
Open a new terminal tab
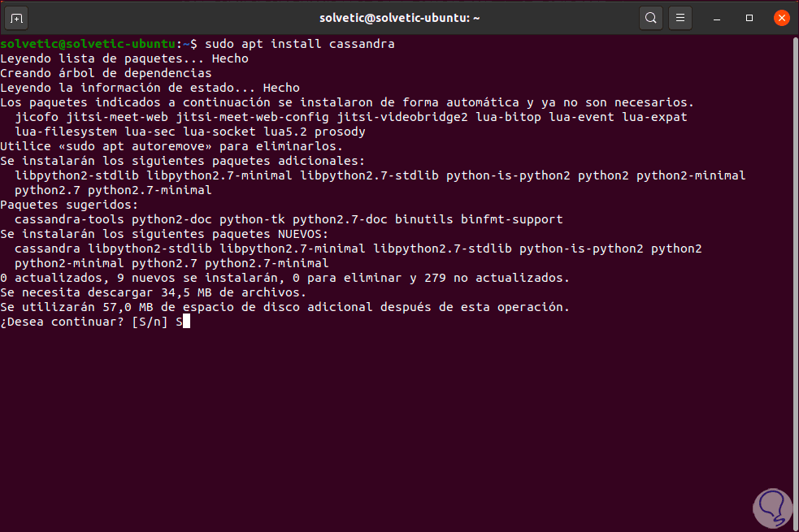point(17,17)
